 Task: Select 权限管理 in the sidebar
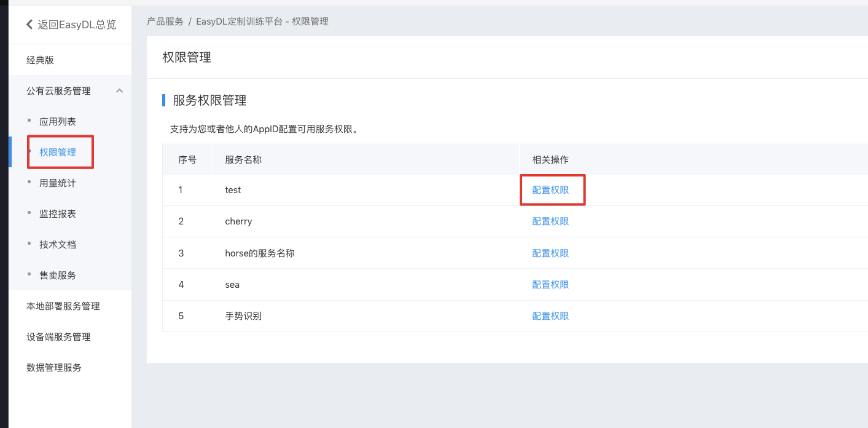pos(58,153)
